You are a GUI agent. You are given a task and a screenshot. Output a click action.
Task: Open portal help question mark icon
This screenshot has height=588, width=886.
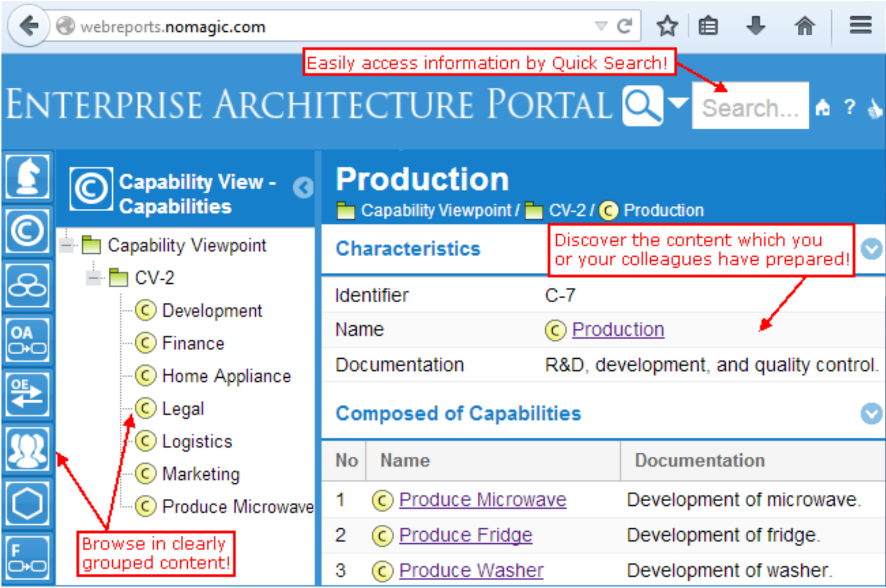850,107
